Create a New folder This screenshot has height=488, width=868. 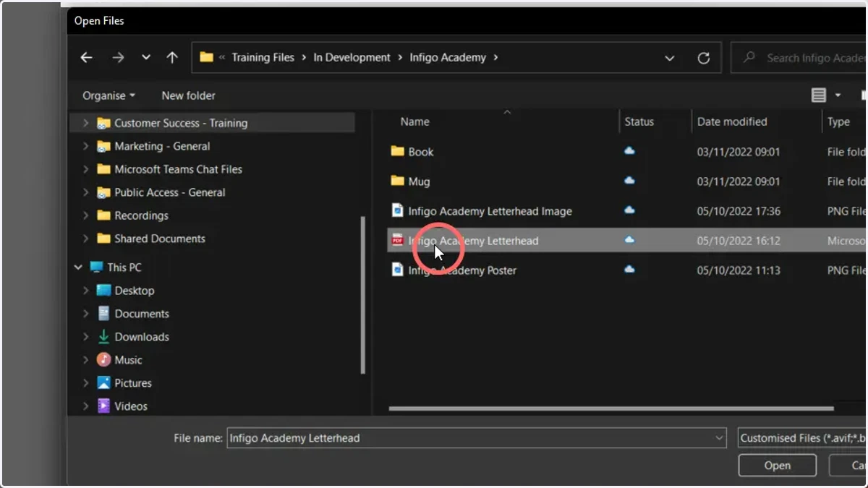pos(188,95)
